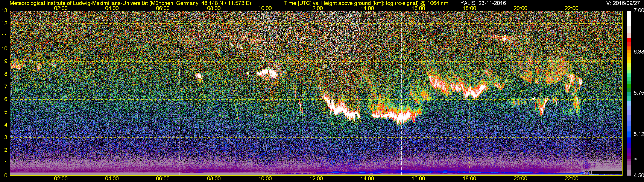Click the 18:00 label on the bottom time axis
This screenshot has height=182, width=644.
tap(469, 179)
